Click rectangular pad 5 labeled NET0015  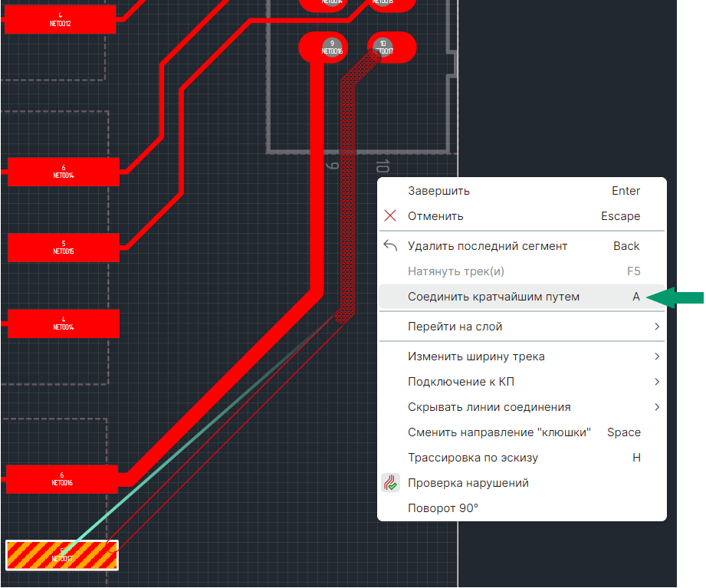tap(64, 248)
